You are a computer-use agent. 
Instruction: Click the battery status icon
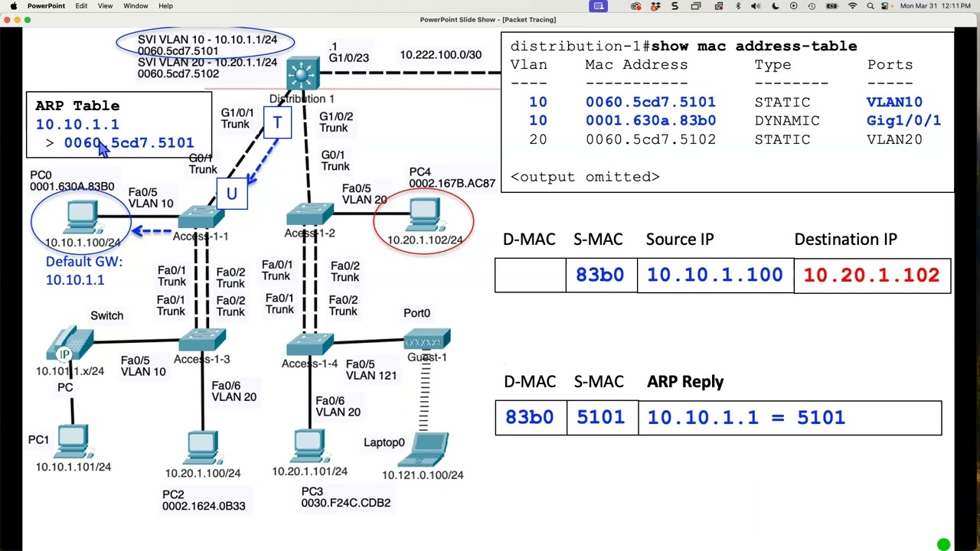[832, 6]
